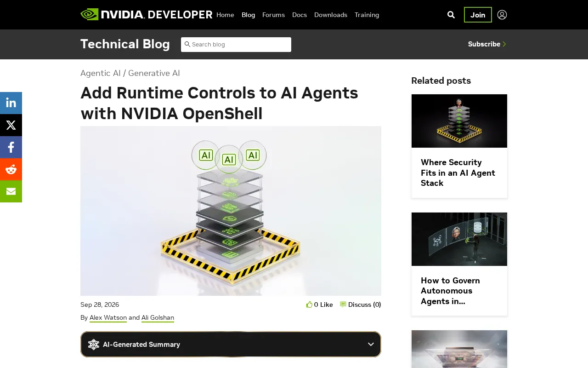The image size is (588, 368).
Task: Click the Subscribe link
Action: point(487,44)
